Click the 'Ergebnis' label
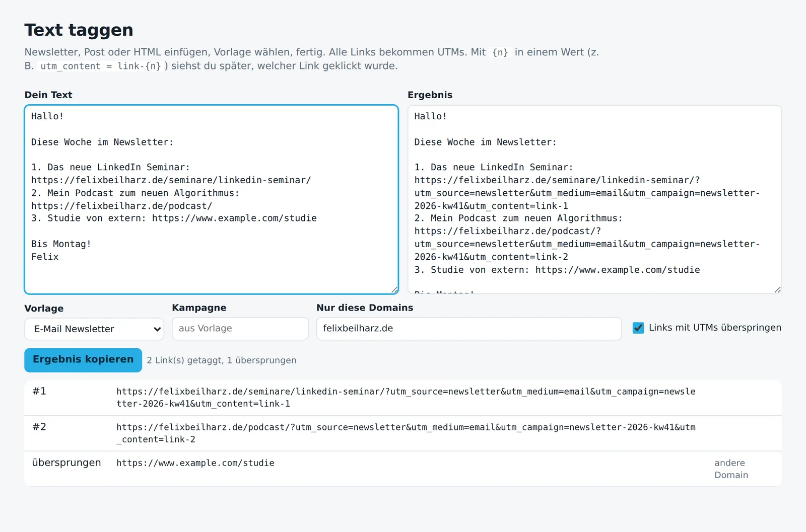The width and height of the screenshot is (806, 532). pyautogui.click(x=430, y=95)
